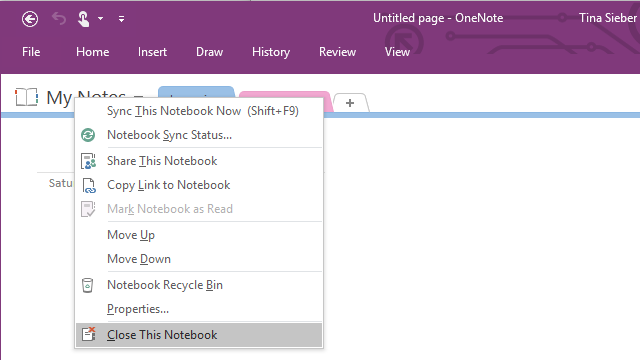The width and height of the screenshot is (640, 360).
Task: Switch to the Review ribbon tab
Action: pos(338,52)
